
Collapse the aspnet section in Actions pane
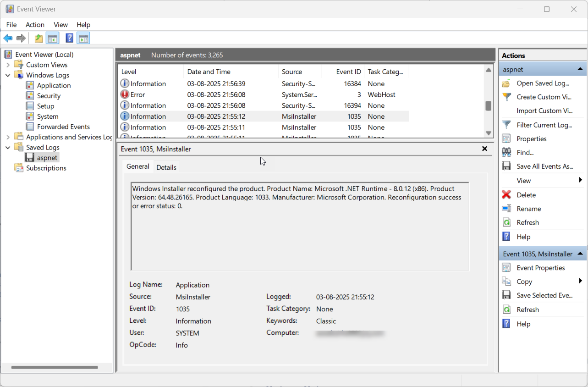click(x=580, y=69)
